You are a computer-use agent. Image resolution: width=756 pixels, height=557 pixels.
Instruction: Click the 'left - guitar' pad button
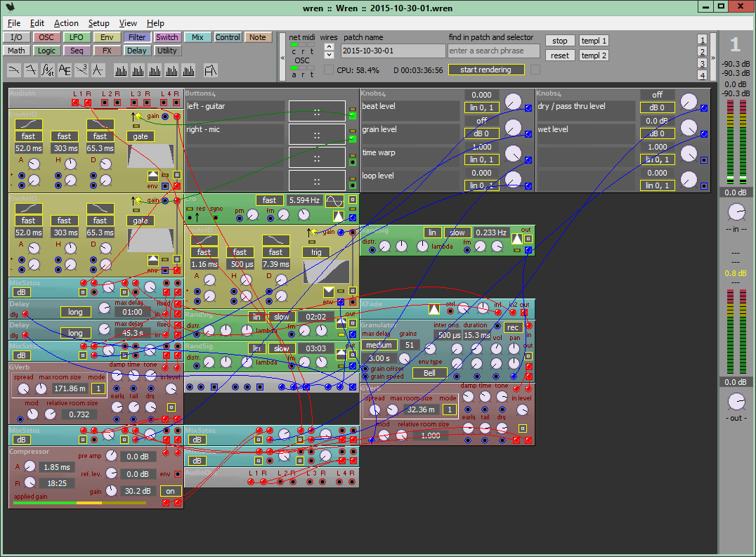[317, 111]
